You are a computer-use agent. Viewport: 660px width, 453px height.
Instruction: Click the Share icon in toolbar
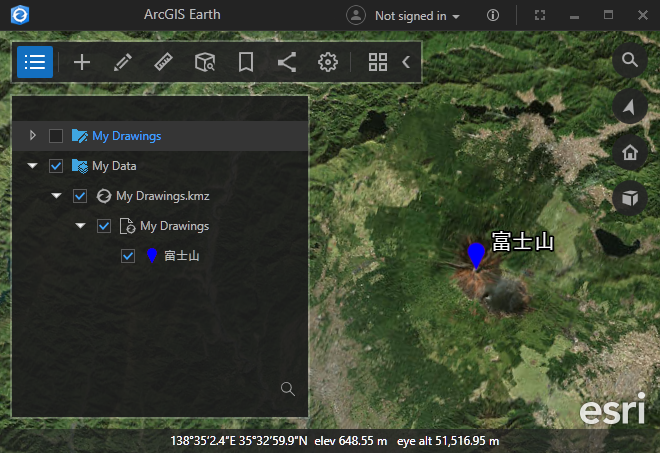pyautogui.click(x=287, y=62)
